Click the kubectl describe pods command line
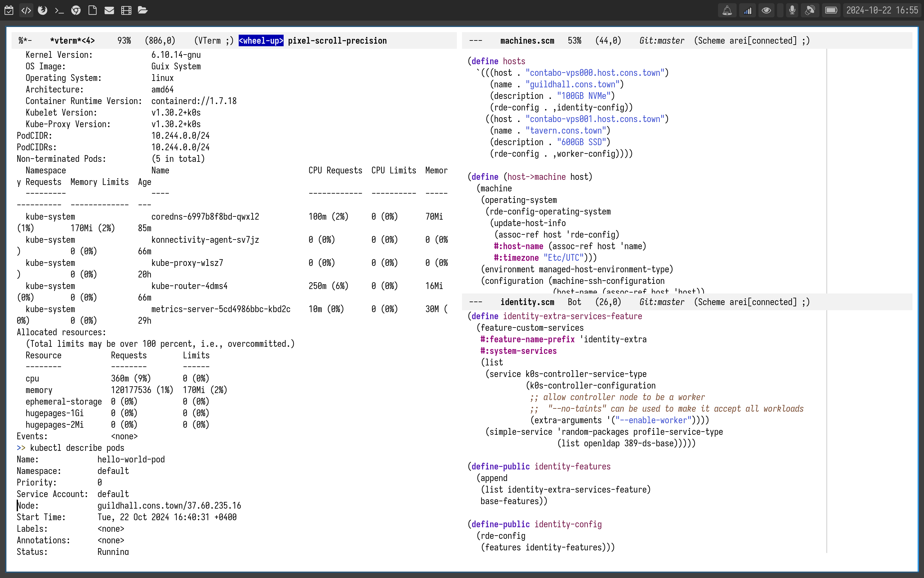Image resolution: width=924 pixels, height=578 pixels. [77, 448]
